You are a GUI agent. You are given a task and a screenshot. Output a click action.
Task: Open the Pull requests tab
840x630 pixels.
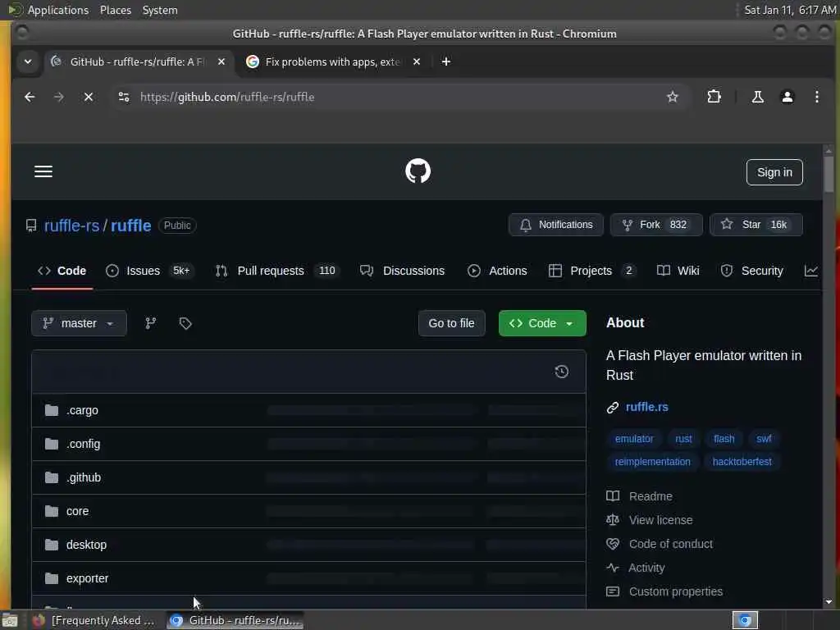coord(276,271)
